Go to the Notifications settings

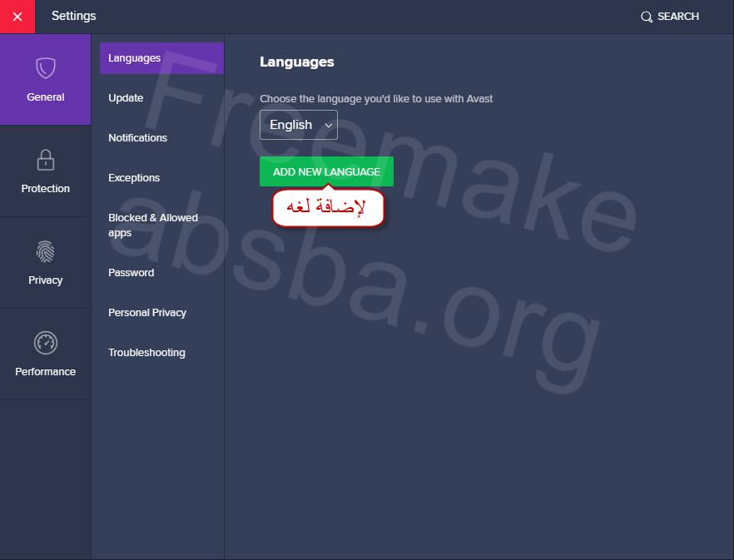(x=137, y=137)
